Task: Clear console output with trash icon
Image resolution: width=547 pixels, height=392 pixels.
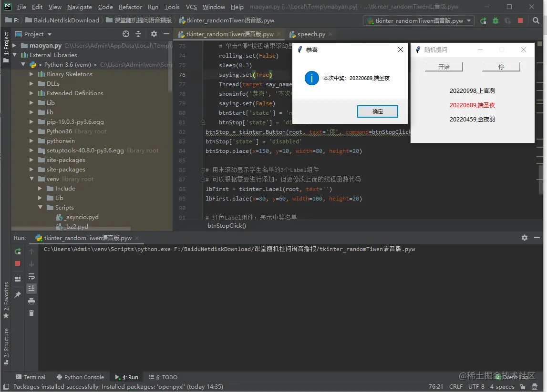Action: [x=31, y=313]
